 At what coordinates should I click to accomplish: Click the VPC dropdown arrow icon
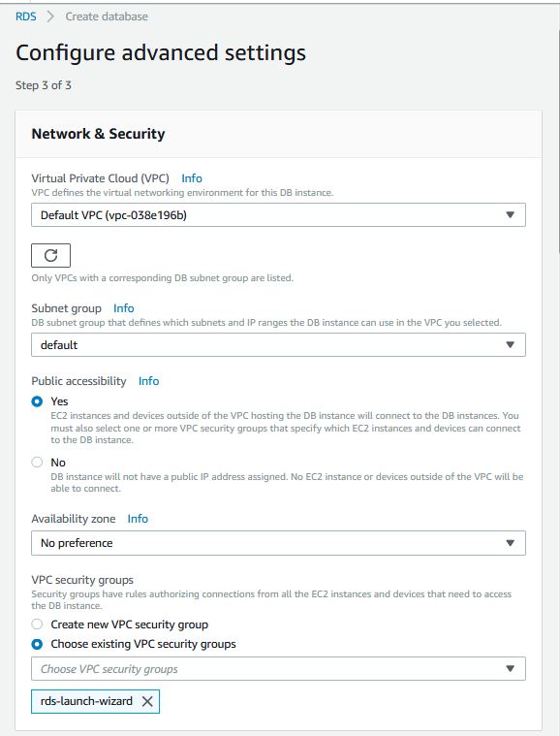click(x=511, y=215)
